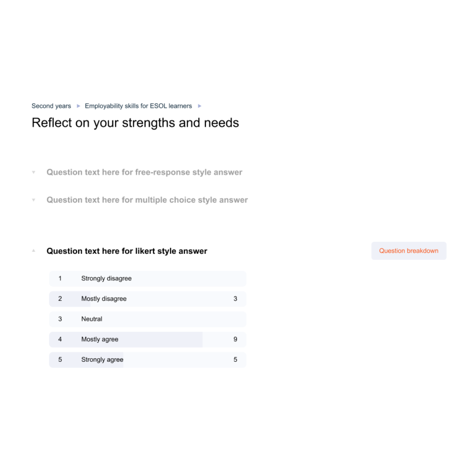Expand the free-response question triangle
This screenshot has width=476, height=476.
tap(34, 172)
